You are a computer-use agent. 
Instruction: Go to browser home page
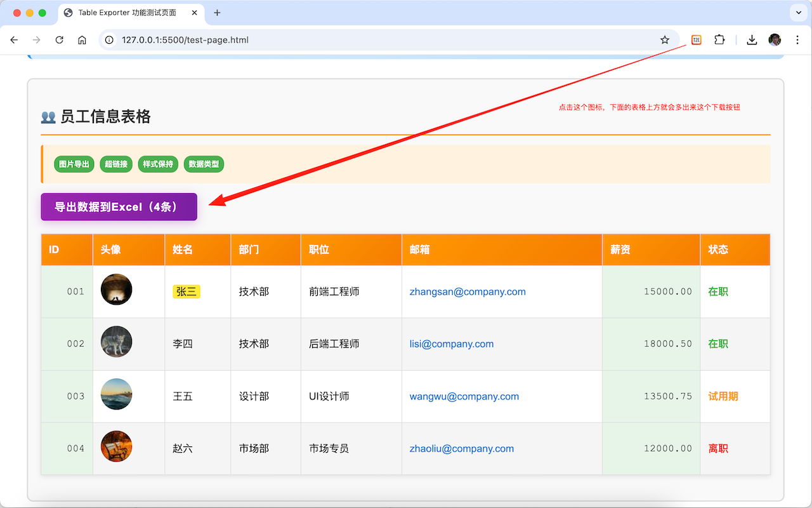click(x=82, y=40)
